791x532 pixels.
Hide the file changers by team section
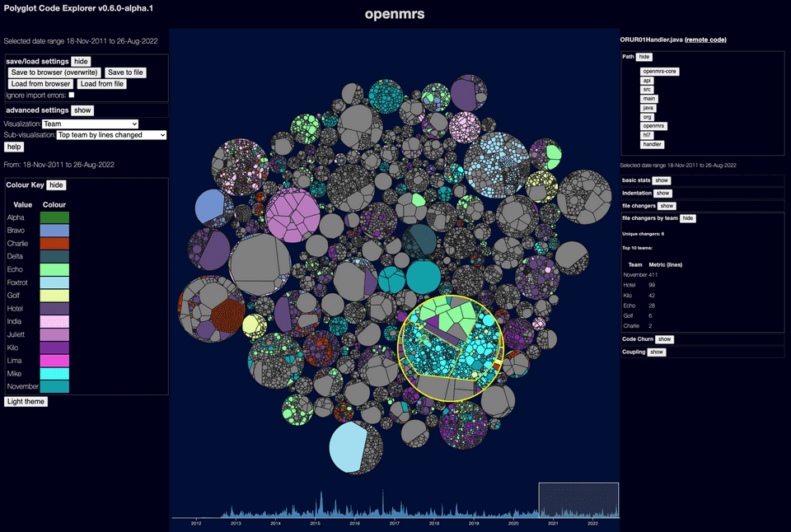click(687, 218)
